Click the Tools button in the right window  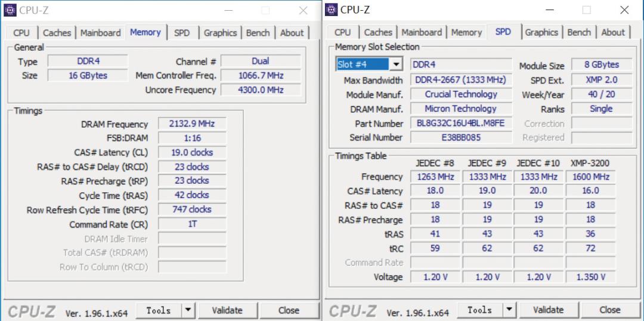point(479,310)
